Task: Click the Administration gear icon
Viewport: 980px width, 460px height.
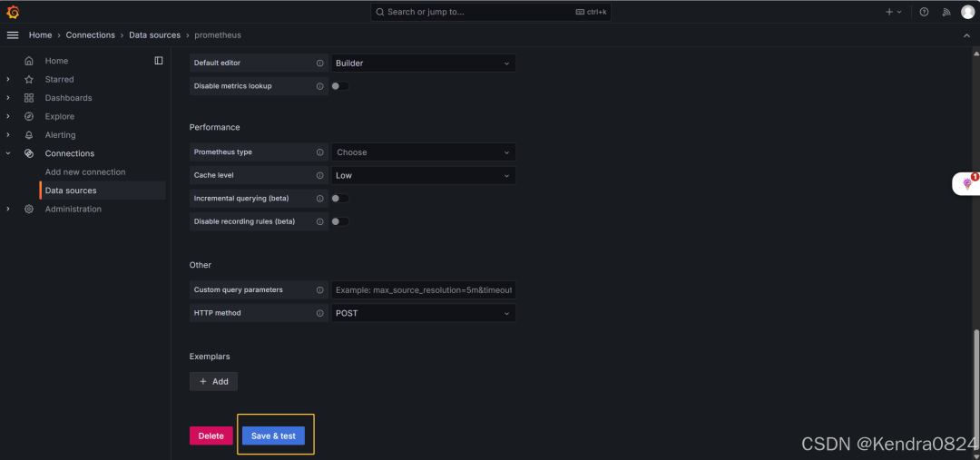Action: point(29,209)
